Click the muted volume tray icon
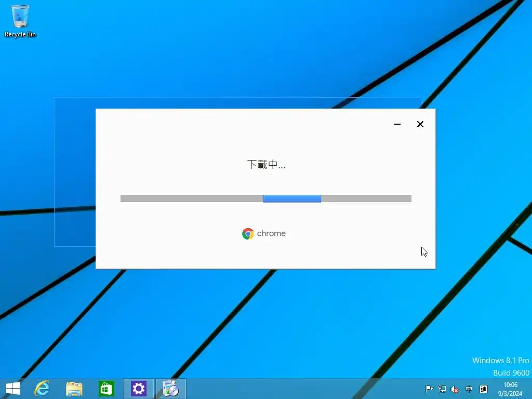 [455, 389]
